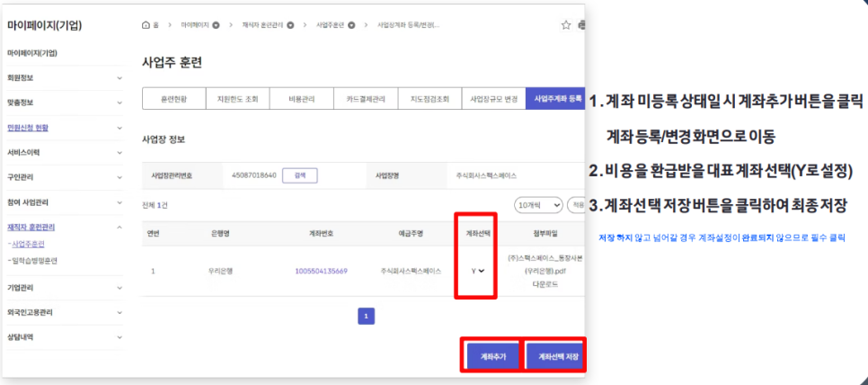Select the 사업장규모 변경 tab
Image resolution: width=868 pixels, height=385 pixels.
493,99
